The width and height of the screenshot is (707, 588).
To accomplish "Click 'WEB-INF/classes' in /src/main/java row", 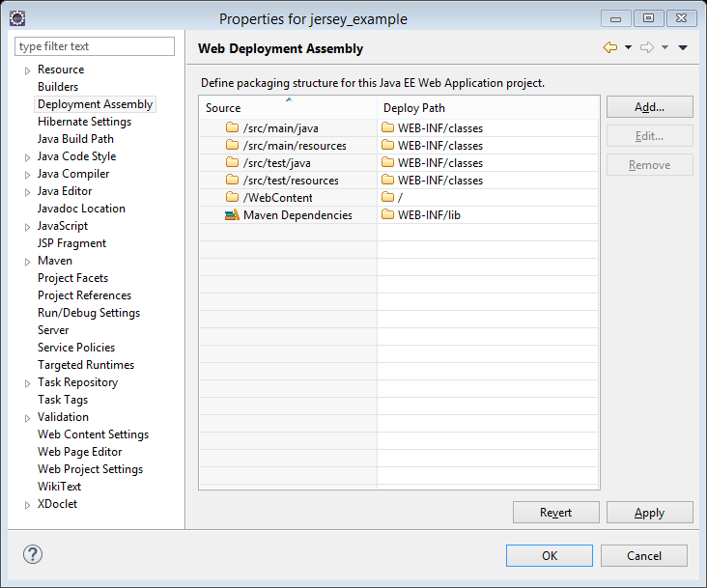I will click(x=440, y=128).
